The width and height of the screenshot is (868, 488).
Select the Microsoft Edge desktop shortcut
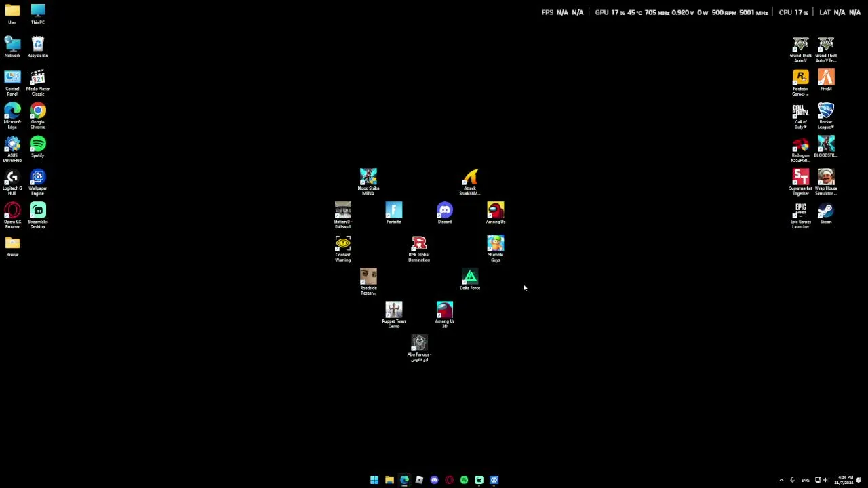(x=12, y=116)
